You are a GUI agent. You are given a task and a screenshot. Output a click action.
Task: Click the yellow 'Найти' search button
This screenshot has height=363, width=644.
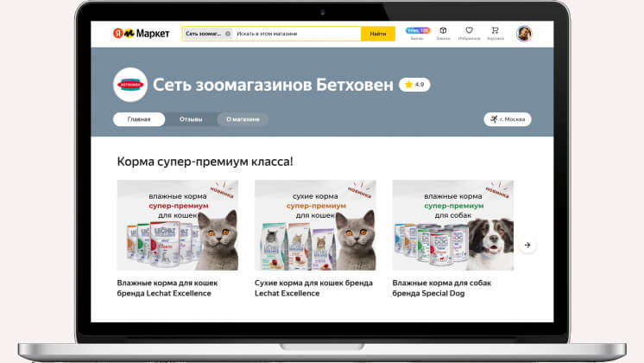(378, 34)
